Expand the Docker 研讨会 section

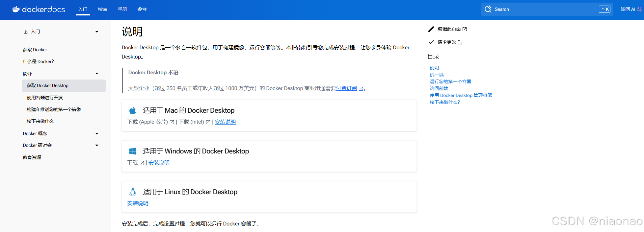(97, 145)
